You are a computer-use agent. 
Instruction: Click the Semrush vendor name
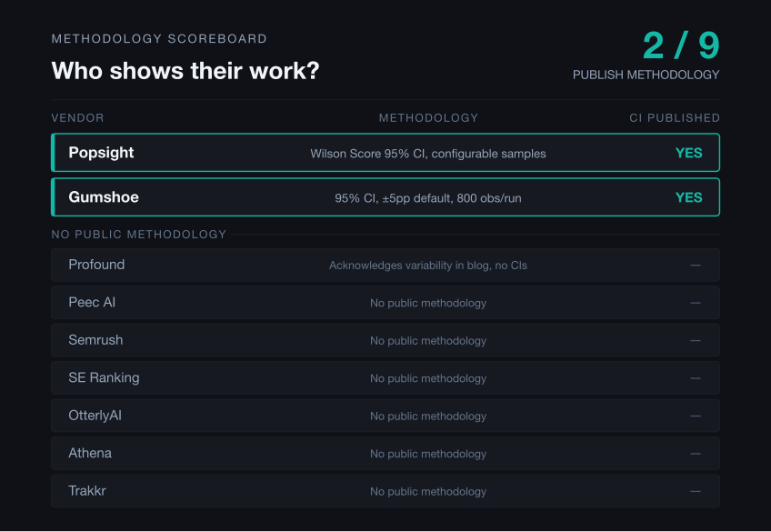(x=95, y=340)
